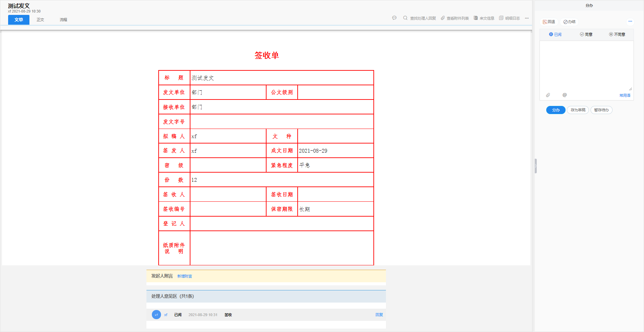This screenshot has width=644, height=332.
Task: Click the @ mention icon
Action: coord(564,95)
